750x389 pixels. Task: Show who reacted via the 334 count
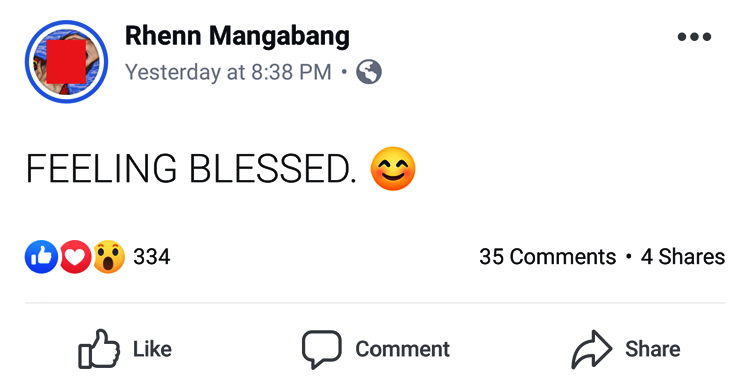152,257
